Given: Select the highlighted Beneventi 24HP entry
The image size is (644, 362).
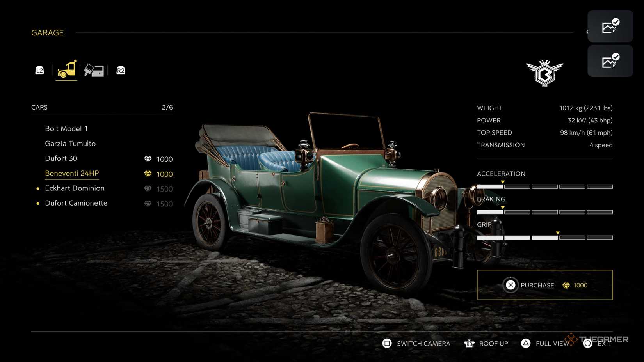Looking at the screenshot, I should (72, 173).
